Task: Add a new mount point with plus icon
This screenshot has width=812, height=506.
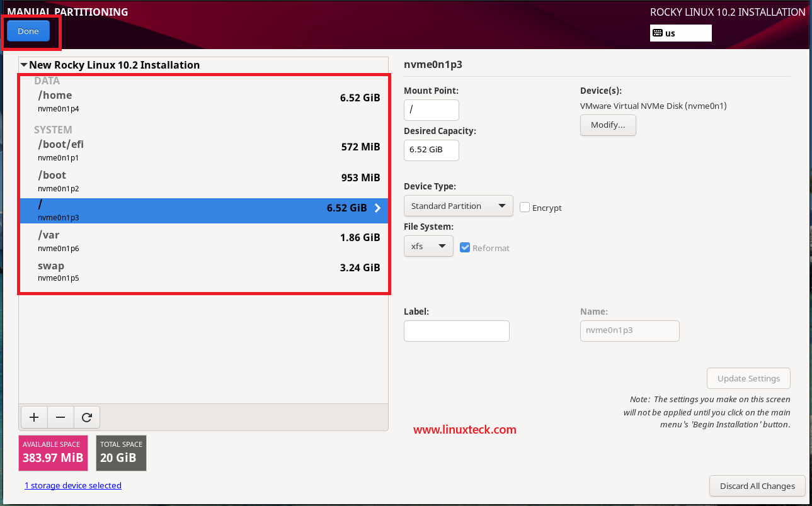Action: click(34, 417)
